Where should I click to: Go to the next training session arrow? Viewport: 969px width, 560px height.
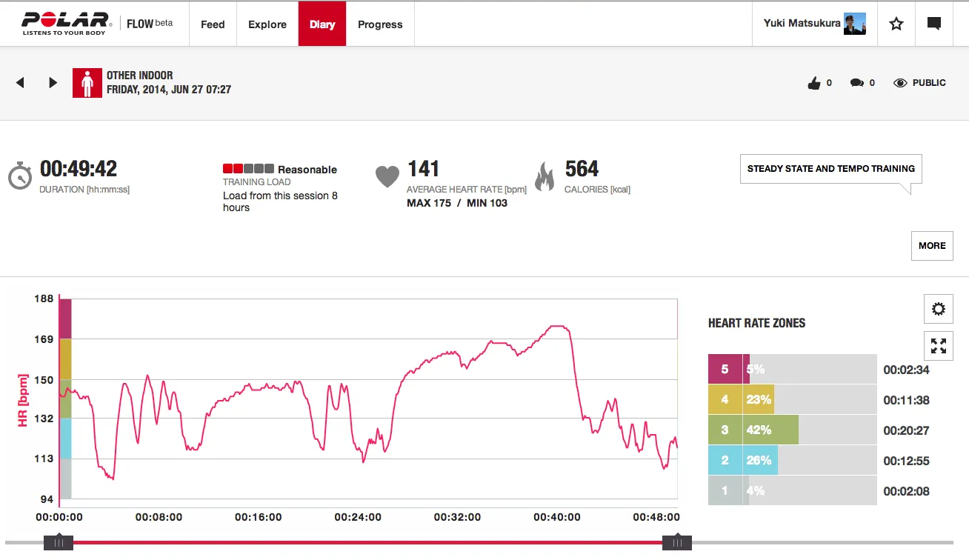pyautogui.click(x=53, y=83)
